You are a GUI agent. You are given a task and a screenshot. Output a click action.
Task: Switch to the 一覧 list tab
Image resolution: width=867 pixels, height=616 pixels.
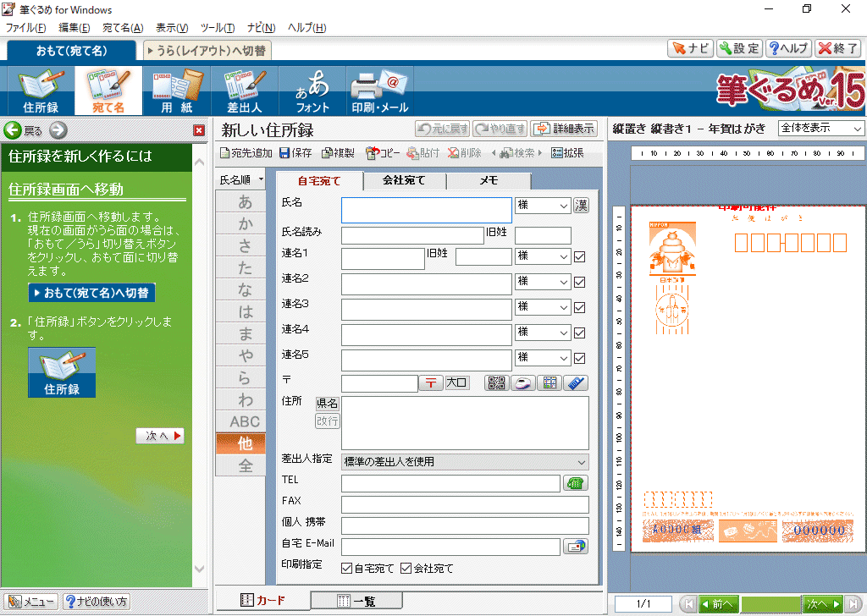coord(356,601)
